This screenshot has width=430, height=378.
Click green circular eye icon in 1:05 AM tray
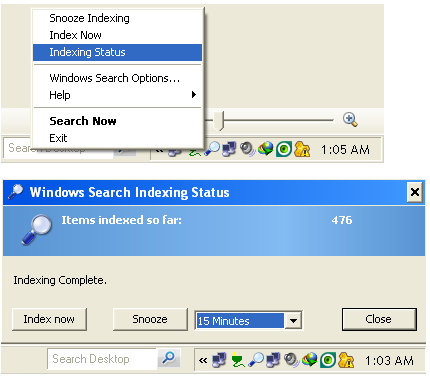point(284,149)
